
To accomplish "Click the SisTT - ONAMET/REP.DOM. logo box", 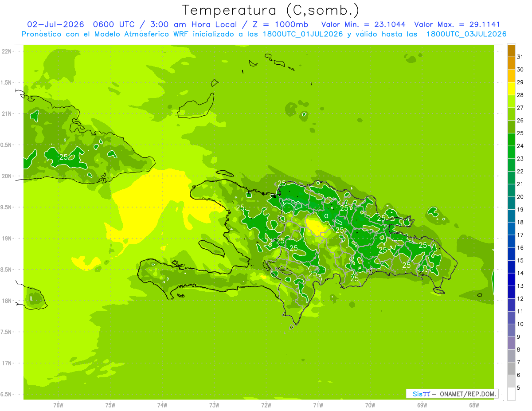I will [x=452, y=394].
